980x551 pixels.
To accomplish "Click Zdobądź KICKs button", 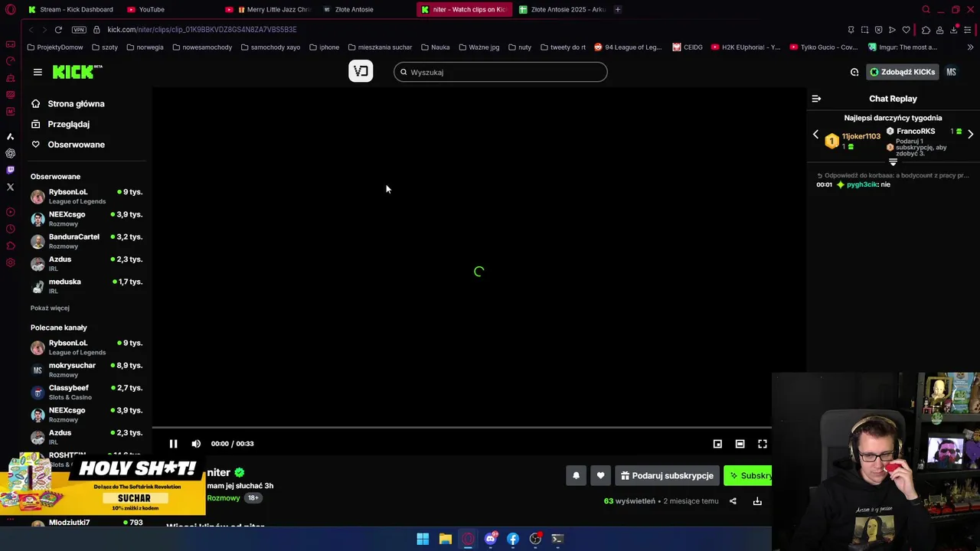I will tap(902, 72).
